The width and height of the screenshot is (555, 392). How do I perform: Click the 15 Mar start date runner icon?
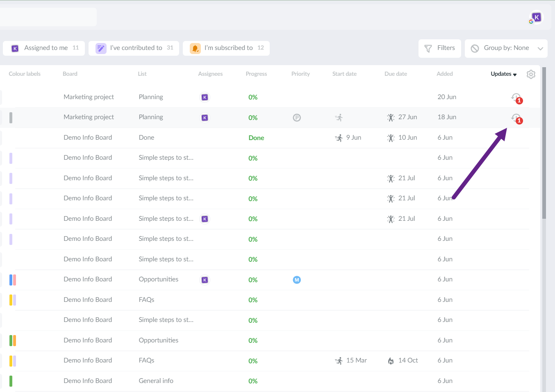[x=339, y=361]
